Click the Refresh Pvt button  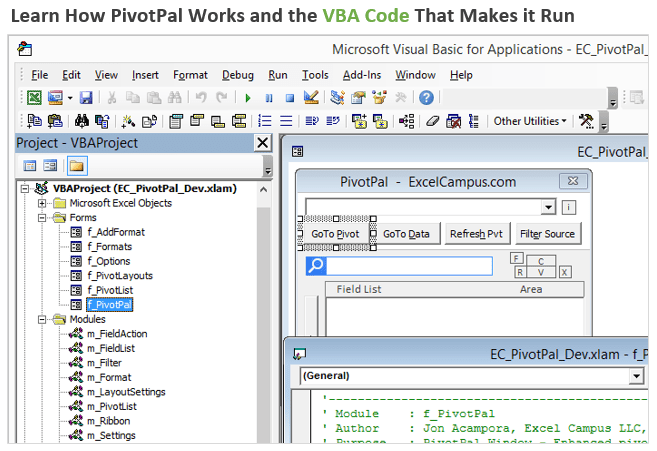tap(477, 234)
